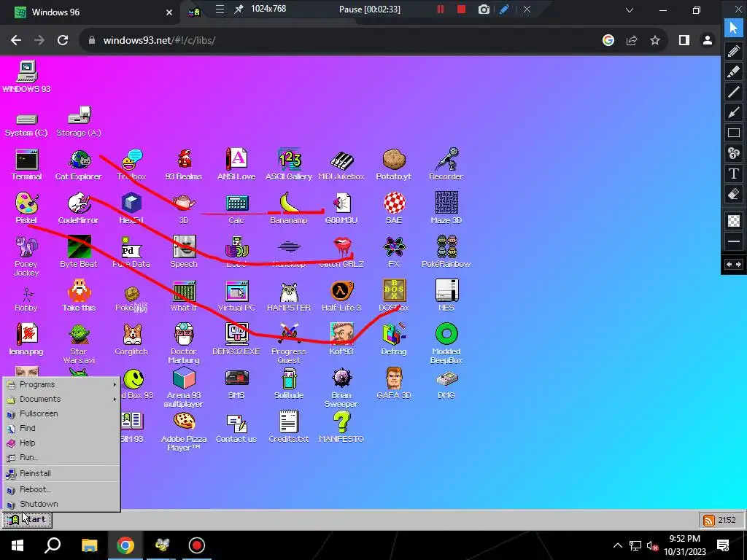Open Take this icon
The height and width of the screenshot is (560, 747).
[x=79, y=296]
